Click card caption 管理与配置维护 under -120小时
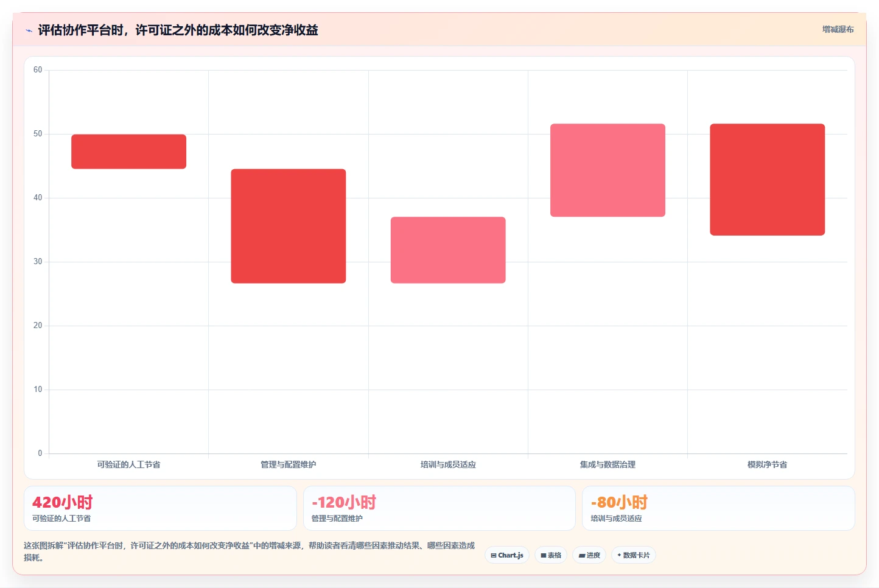The height and width of the screenshot is (588, 879). point(337,519)
